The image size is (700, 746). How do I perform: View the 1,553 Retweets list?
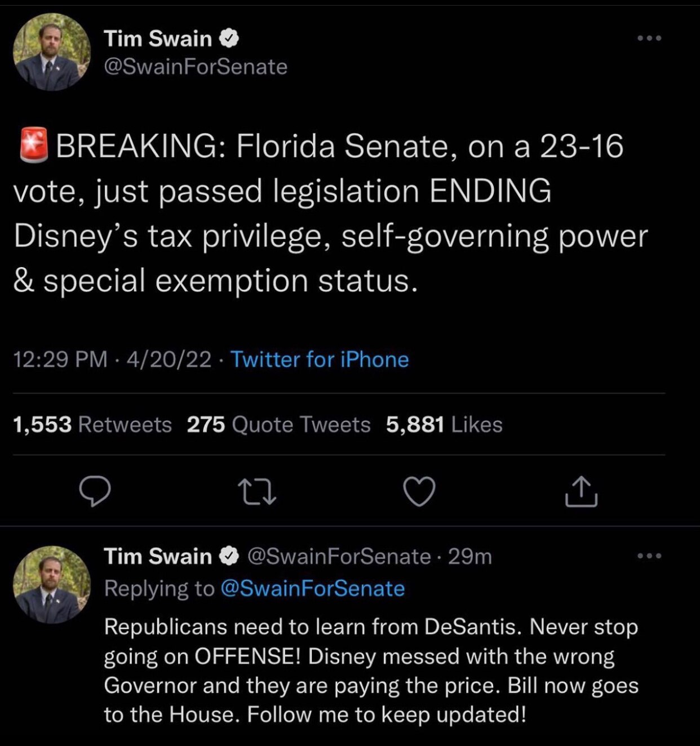click(92, 424)
